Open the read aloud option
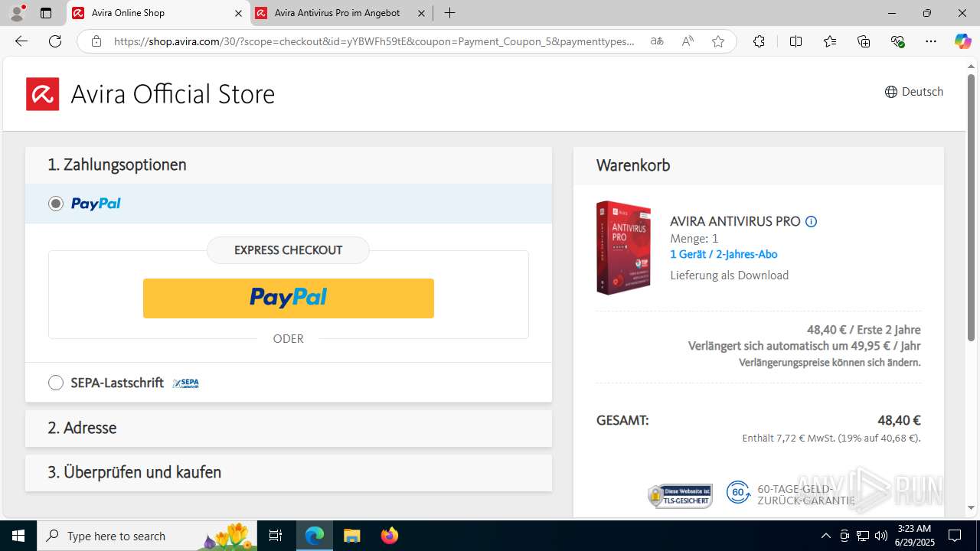 (x=688, y=41)
